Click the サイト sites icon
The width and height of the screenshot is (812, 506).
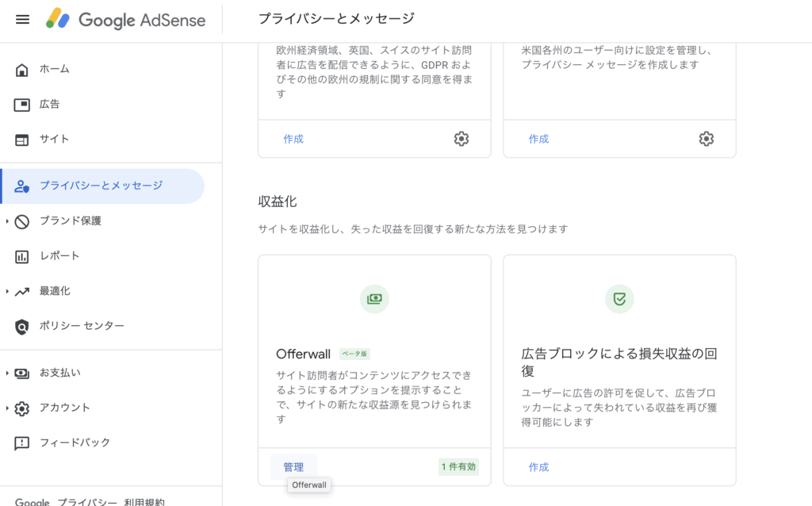click(x=21, y=140)
